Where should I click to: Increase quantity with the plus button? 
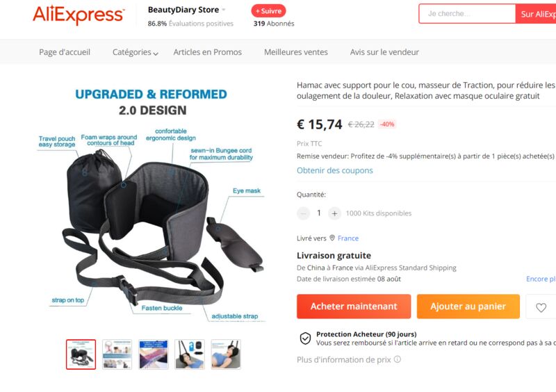point(334,213)
